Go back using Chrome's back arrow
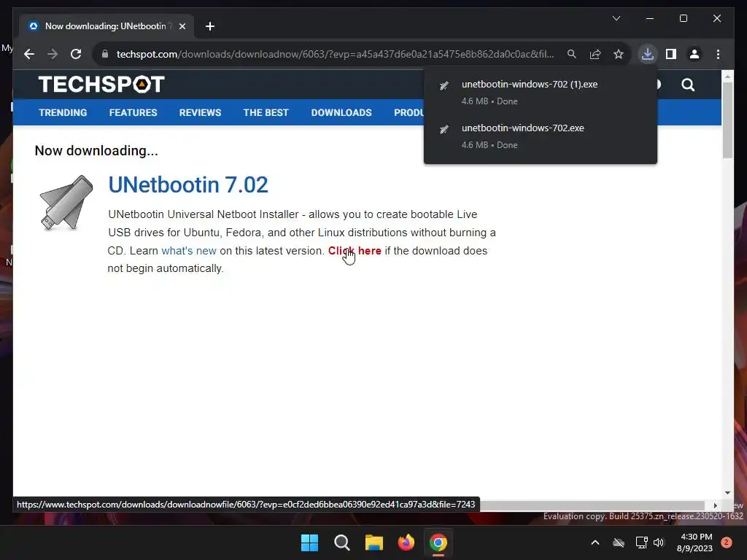The width and height of the screenshot is (747, 560). point(29,54)
